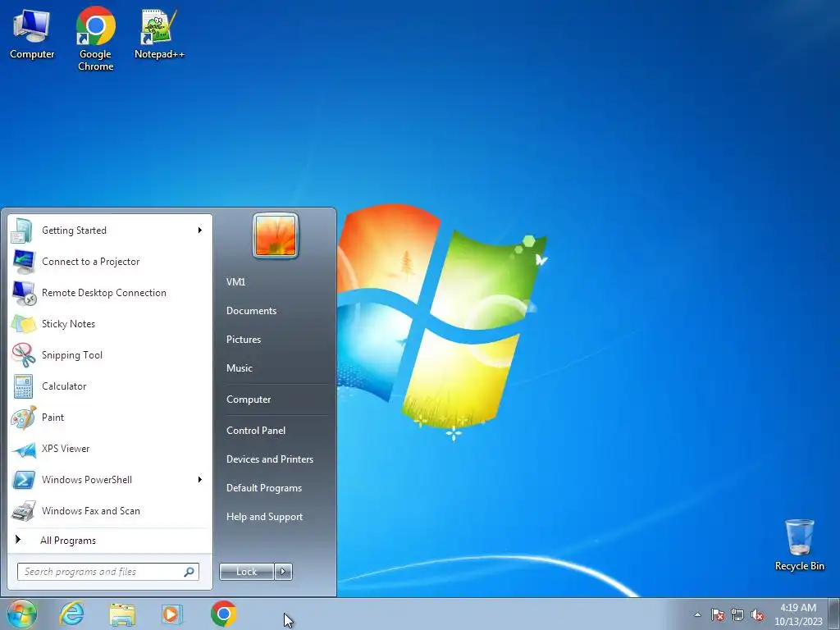Open Music from the Start menu
Viewport: 840px width, 630px height.
[240, 368]
